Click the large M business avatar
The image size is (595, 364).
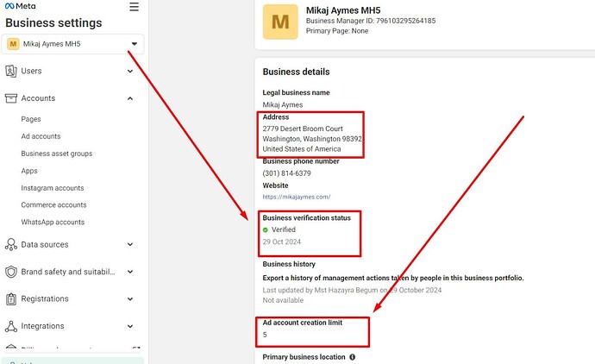coord(280,22)
